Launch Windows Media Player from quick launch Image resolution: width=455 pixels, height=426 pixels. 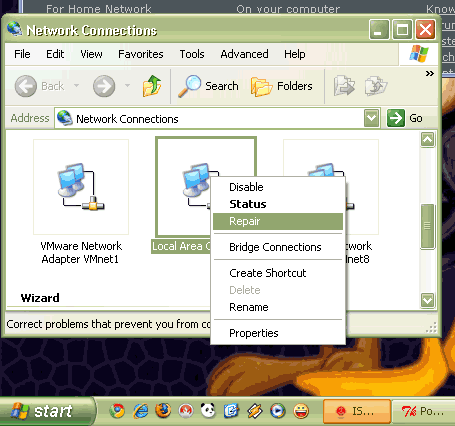pyautogui.click(x=277, y=411)
